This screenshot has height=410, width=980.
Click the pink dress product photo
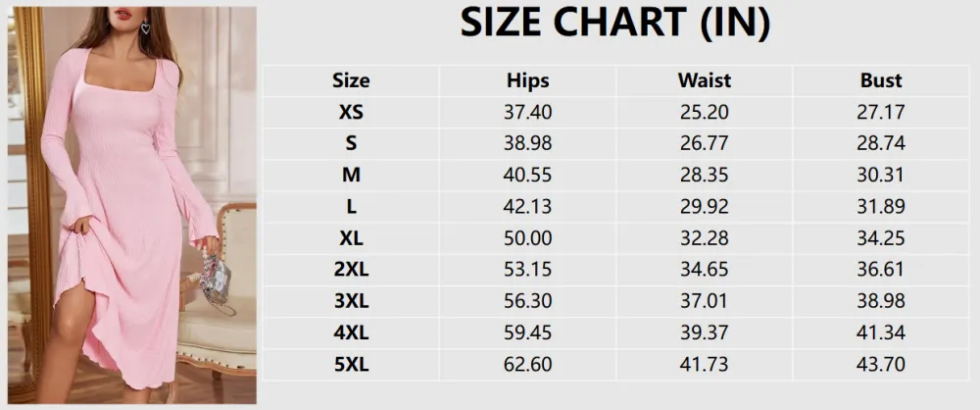(132, 206)
